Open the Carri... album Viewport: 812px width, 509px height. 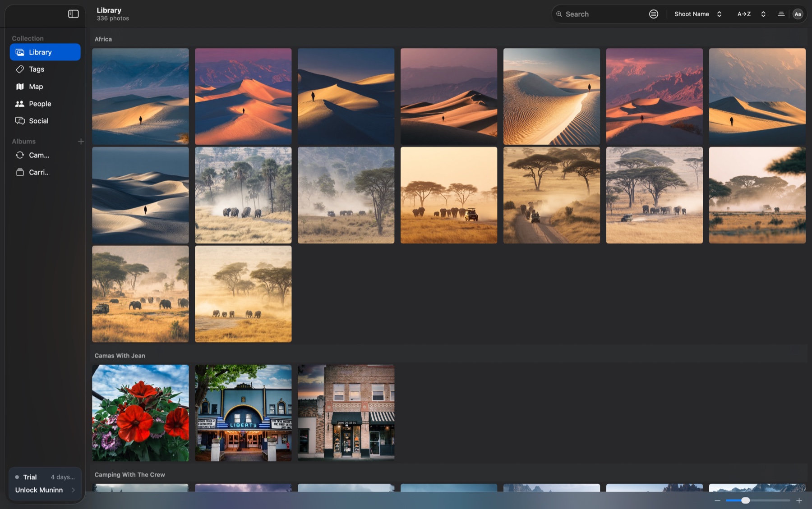pyautogui.click(x=45, y=172)
